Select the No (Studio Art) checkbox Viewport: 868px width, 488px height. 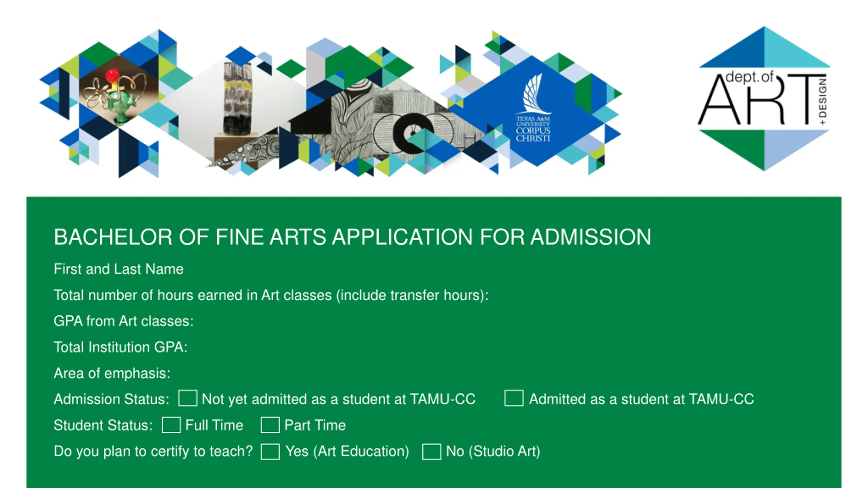click(431, 451)
